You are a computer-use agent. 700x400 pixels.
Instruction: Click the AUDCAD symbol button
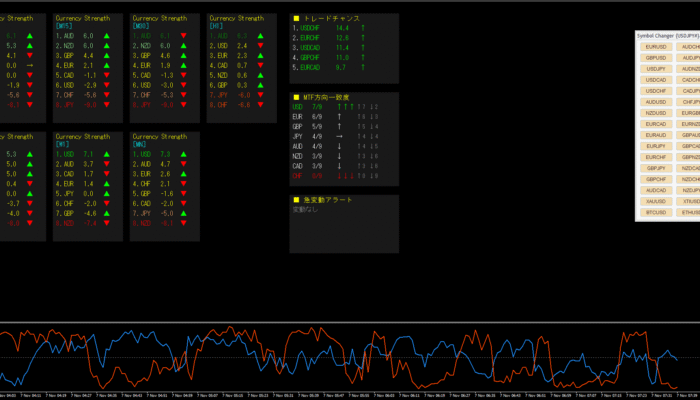tap(656, 190)
